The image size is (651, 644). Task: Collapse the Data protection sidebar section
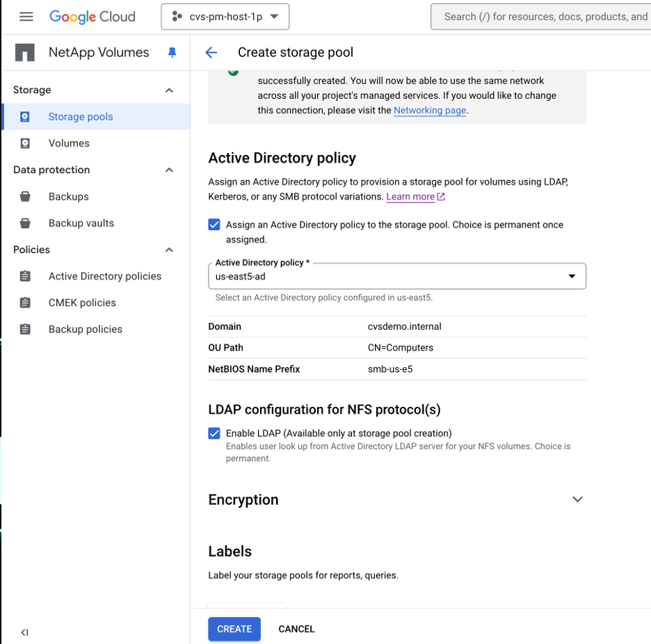(x=169, y=170)
